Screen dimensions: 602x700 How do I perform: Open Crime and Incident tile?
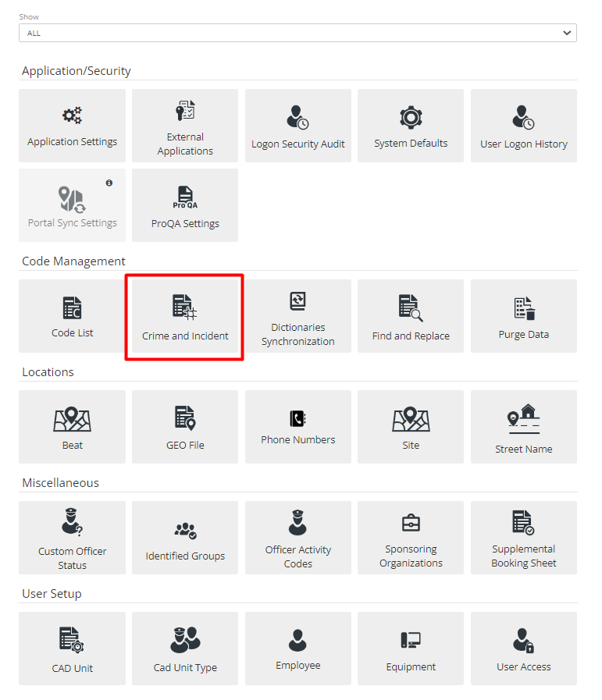point(185,316)
